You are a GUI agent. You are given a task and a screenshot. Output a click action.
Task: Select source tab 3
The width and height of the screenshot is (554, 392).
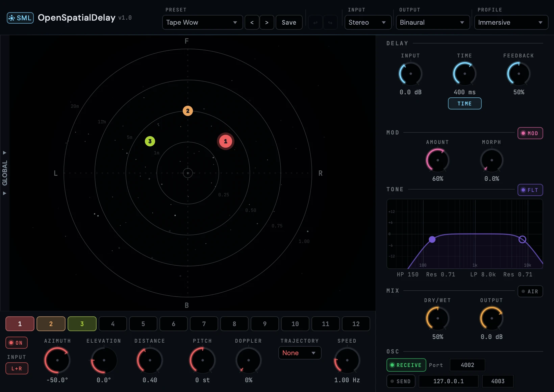82,324
